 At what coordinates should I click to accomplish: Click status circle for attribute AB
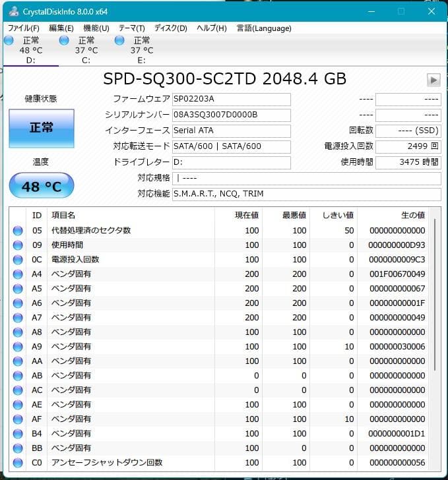pos(18,376)
